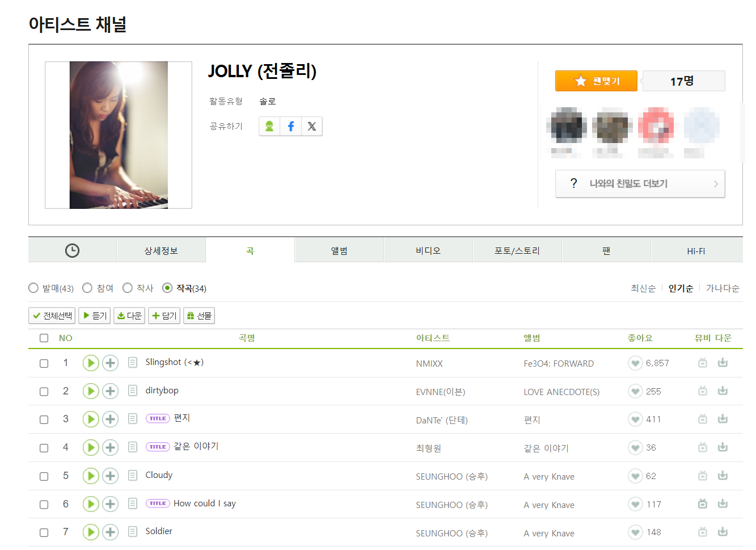Select the 발매(43) radio button

click(33, 288)
